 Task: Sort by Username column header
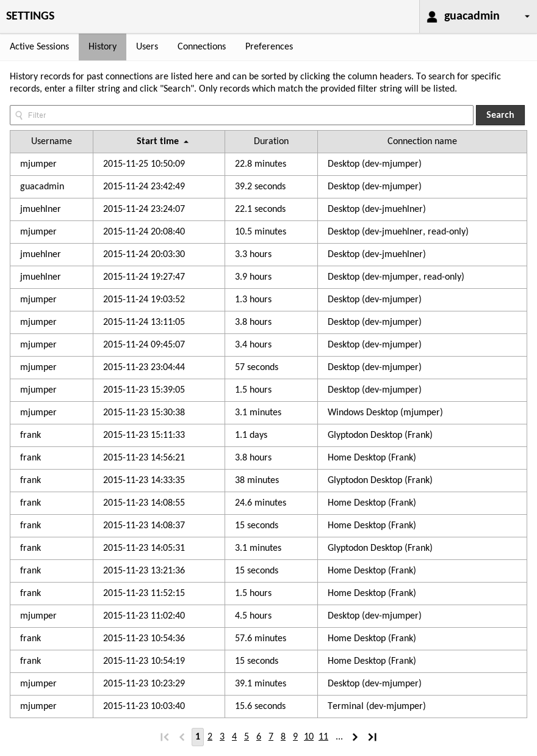(51, 141)
